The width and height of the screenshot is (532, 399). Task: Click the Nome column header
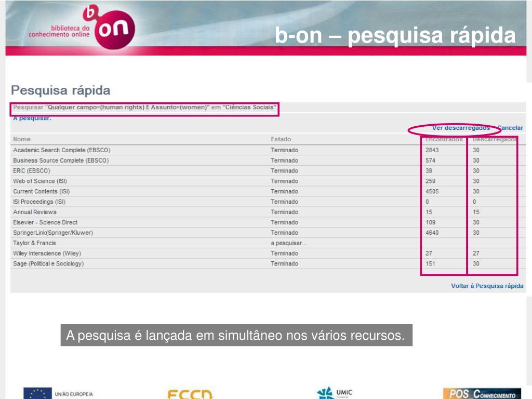22,139
